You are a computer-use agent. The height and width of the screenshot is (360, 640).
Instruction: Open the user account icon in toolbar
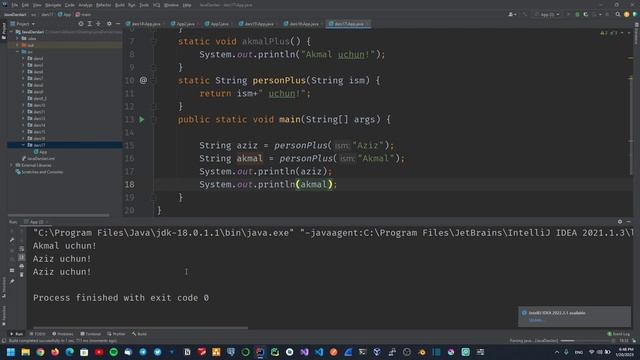tap(511, 14)
